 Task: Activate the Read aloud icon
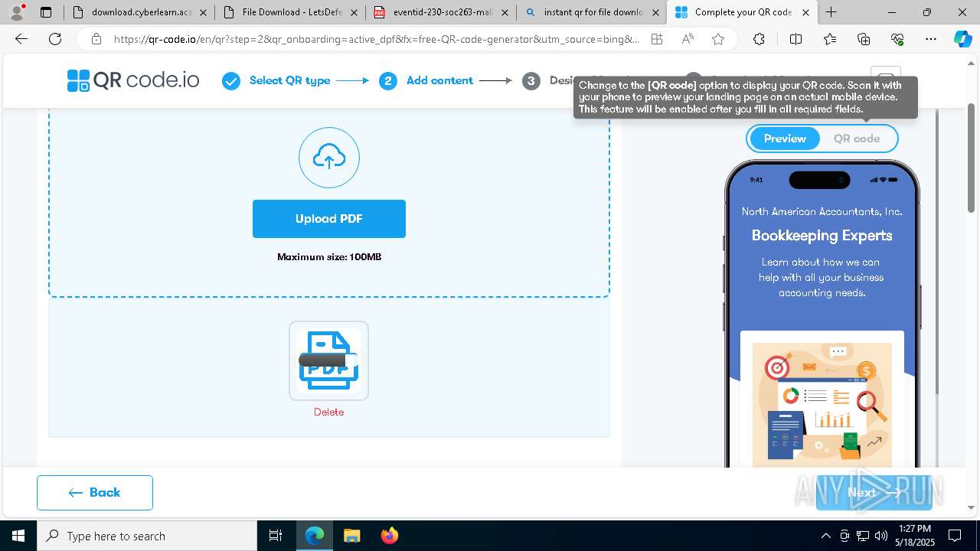tap(688, 40)
